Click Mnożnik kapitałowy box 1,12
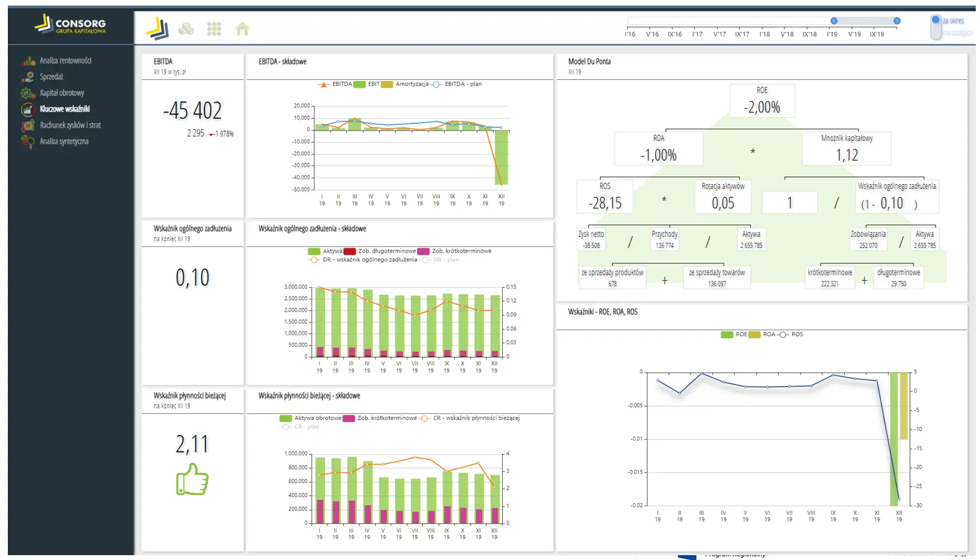The height and width of the screenshot is (560, 980). coord(846,149)
